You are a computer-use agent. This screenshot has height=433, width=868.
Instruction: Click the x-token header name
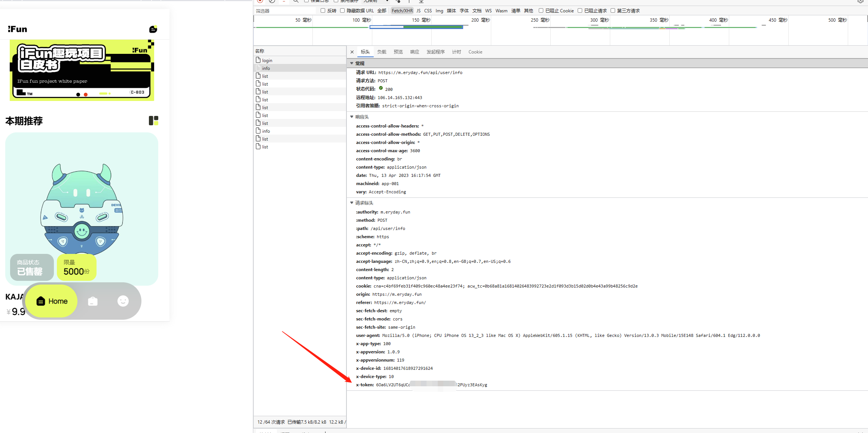pos(365,385)
